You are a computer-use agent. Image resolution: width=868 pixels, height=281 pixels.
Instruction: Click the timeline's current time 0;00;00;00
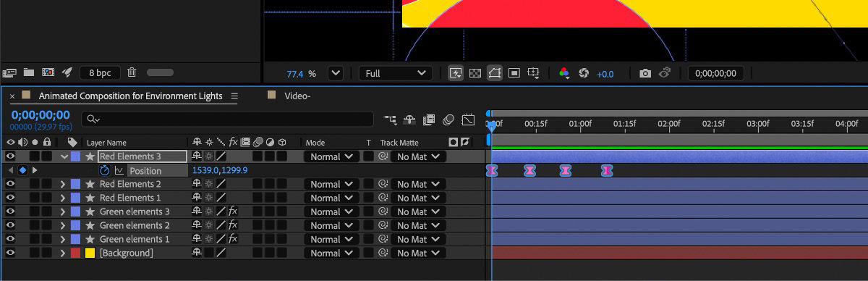tap(41, 115)
